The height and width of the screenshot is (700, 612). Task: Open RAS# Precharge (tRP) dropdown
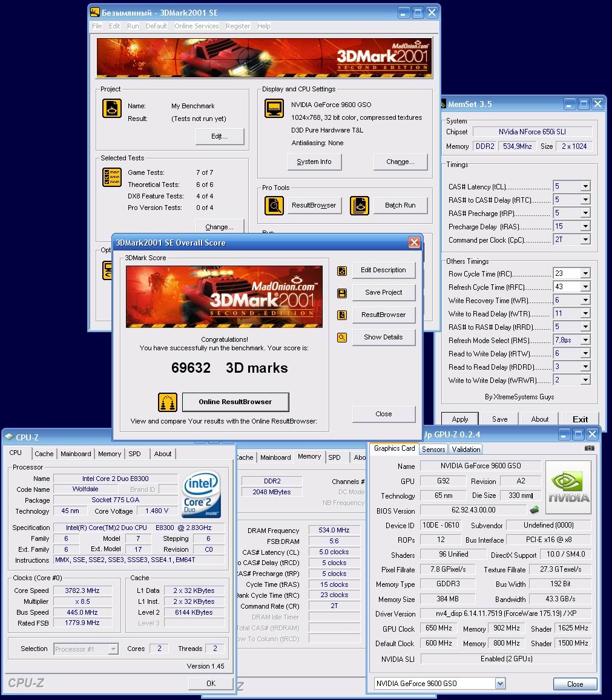pyautogui.click(x=585, y=213)
